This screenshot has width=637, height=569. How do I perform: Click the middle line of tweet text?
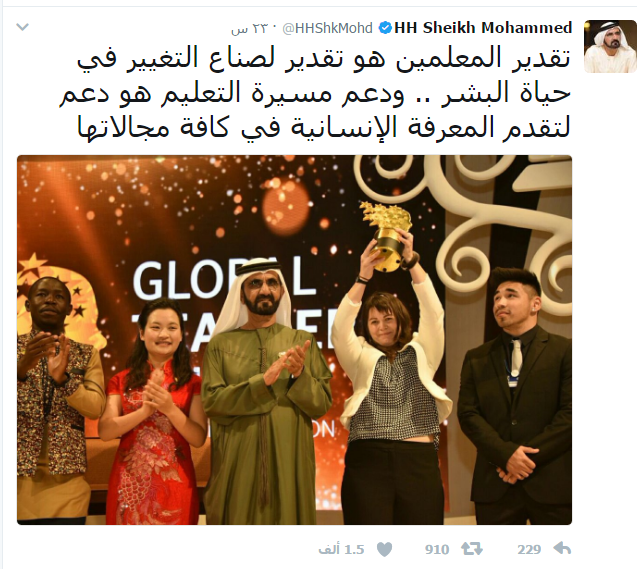(x=315, y=93)
